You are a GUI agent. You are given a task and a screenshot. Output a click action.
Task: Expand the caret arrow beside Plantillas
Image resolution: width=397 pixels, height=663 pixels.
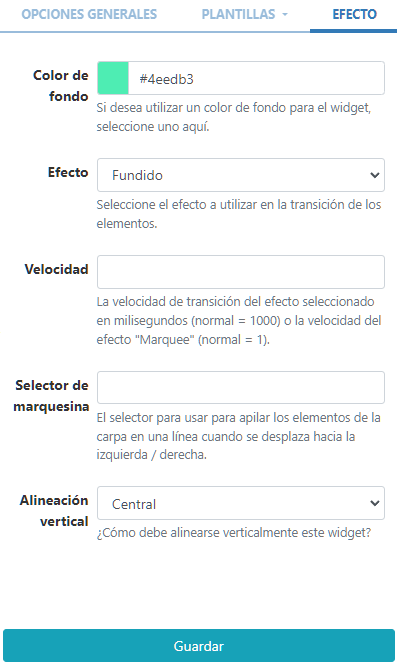(x=285, y=14)
